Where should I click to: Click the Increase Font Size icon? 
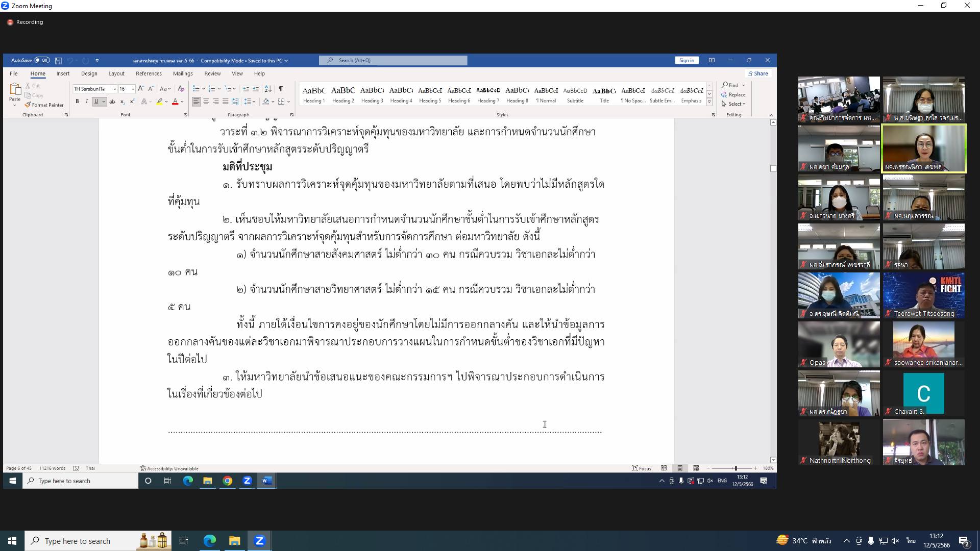[141, 89]
